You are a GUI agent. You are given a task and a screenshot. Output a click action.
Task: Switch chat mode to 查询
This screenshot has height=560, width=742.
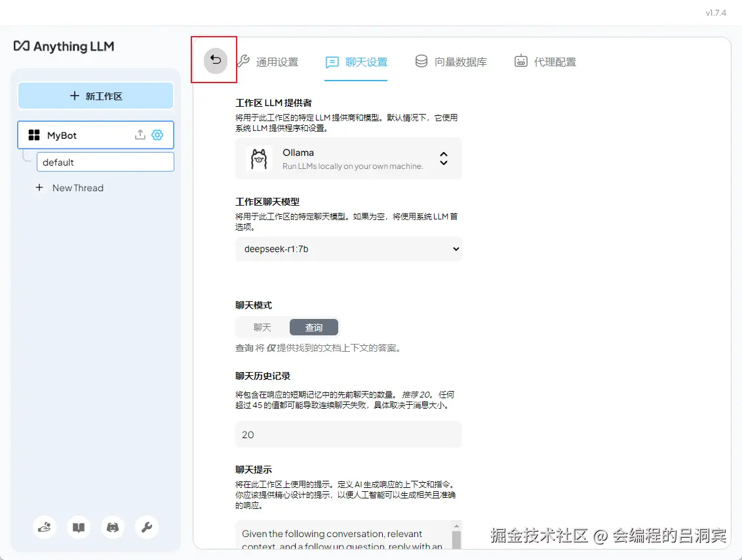314,327
